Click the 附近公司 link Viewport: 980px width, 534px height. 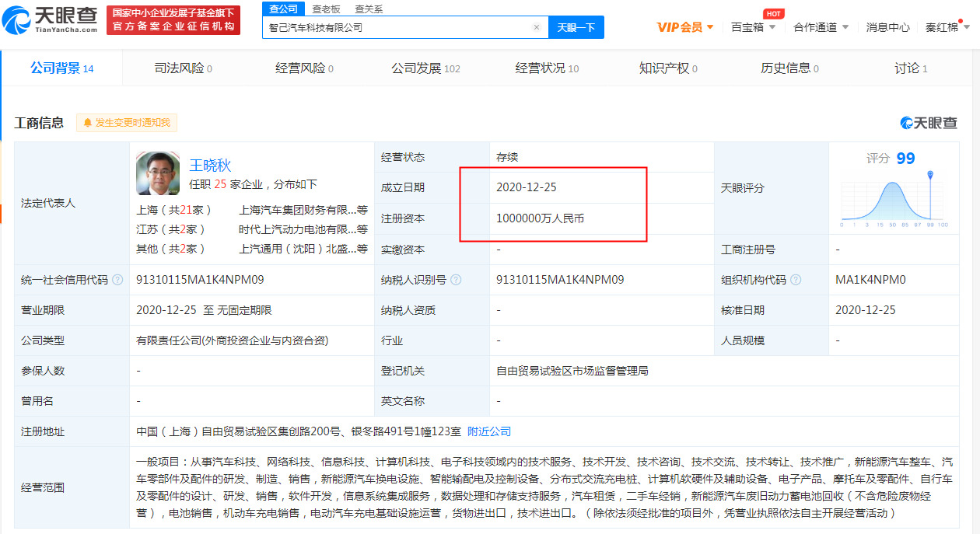489,431
